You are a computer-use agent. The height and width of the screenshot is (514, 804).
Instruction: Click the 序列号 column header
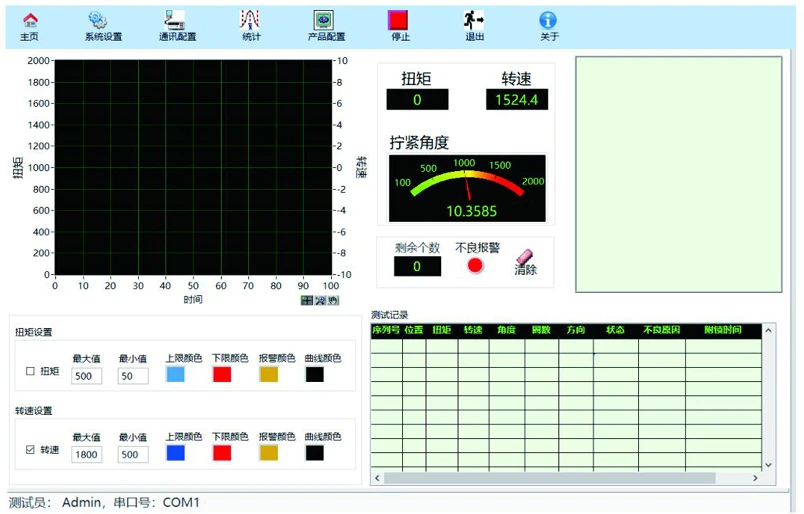[x=386, y=330]
